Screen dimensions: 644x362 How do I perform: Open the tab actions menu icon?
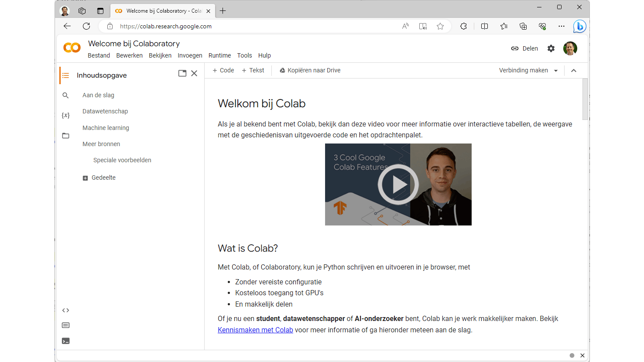(100, 11)
